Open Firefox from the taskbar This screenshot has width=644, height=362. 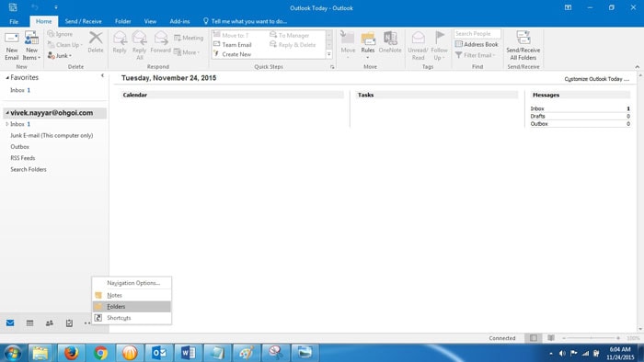[71, 353]
